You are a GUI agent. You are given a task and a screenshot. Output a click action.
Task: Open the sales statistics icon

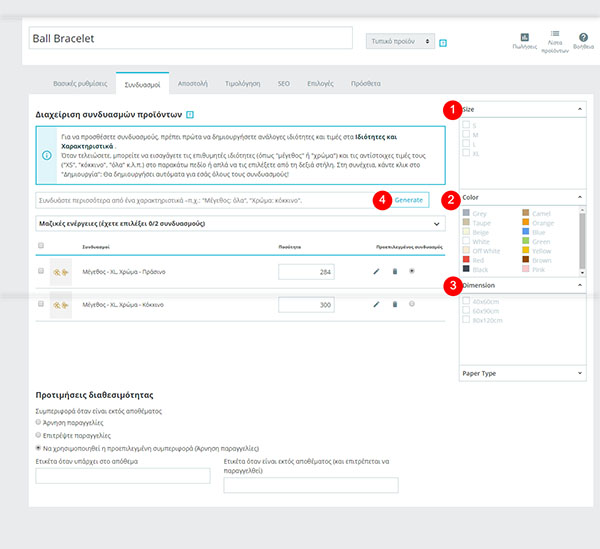(524, 37)
